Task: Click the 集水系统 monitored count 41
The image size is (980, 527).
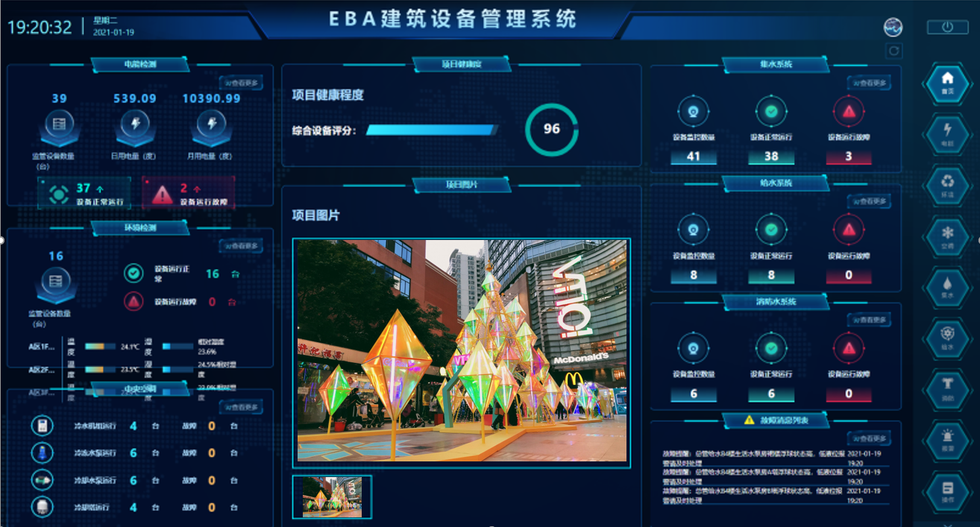Action: (694, 157)
